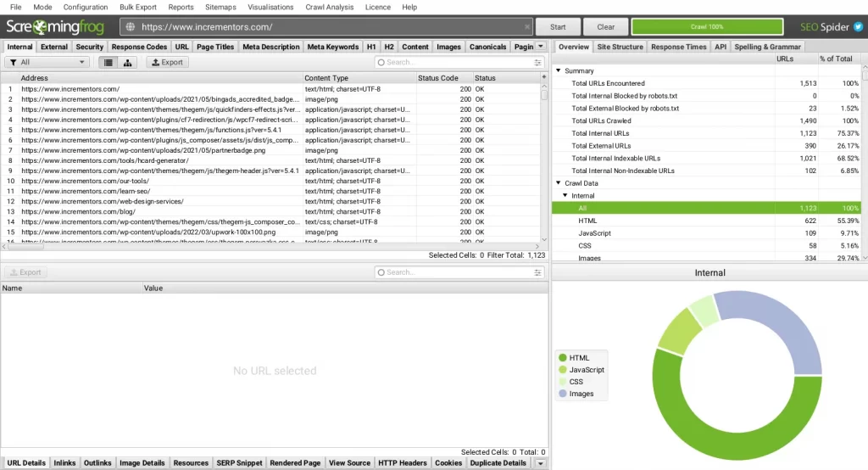
Task: Open the Licence menu
Action: pyautogui.click(x=377, y=7)
